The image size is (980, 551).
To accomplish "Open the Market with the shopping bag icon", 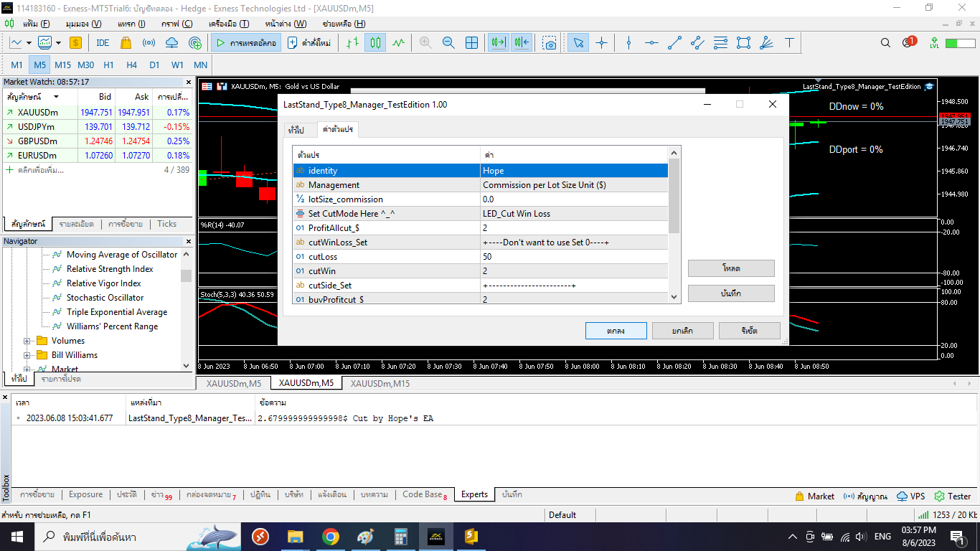I will 126,42.
